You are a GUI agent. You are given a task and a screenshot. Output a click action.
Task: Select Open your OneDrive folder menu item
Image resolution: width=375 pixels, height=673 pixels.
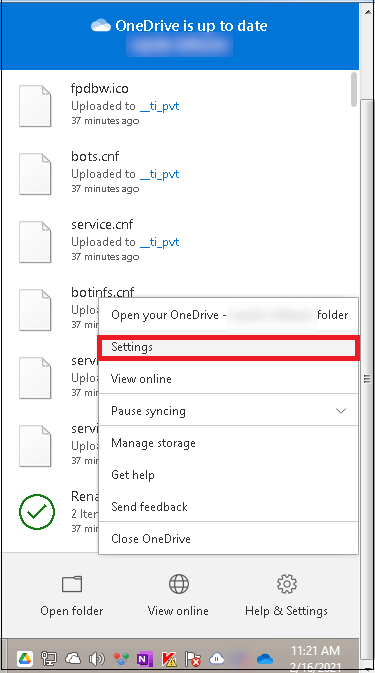point(228,315)
